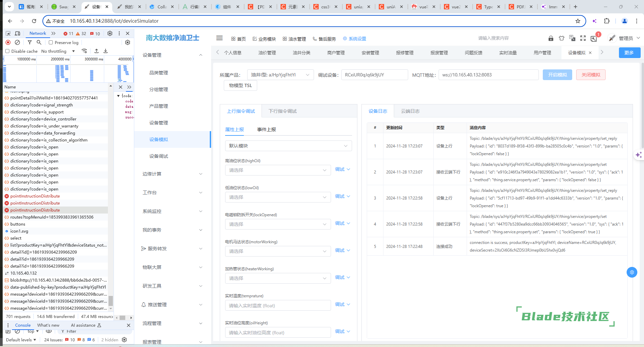This screenshot has width=644, height=347.
Task: Open language translate icon in header
Action: 572,38
